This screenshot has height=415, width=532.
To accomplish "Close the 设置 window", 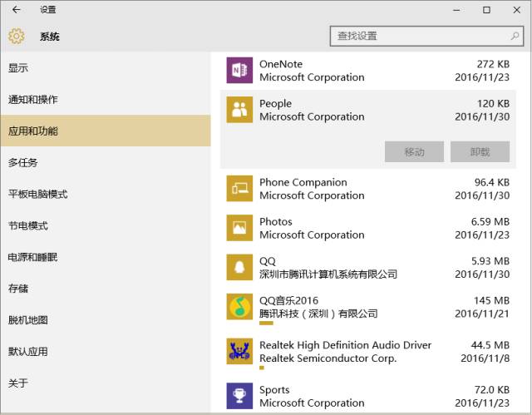I will pyautogui.click(x=517, y=10).
